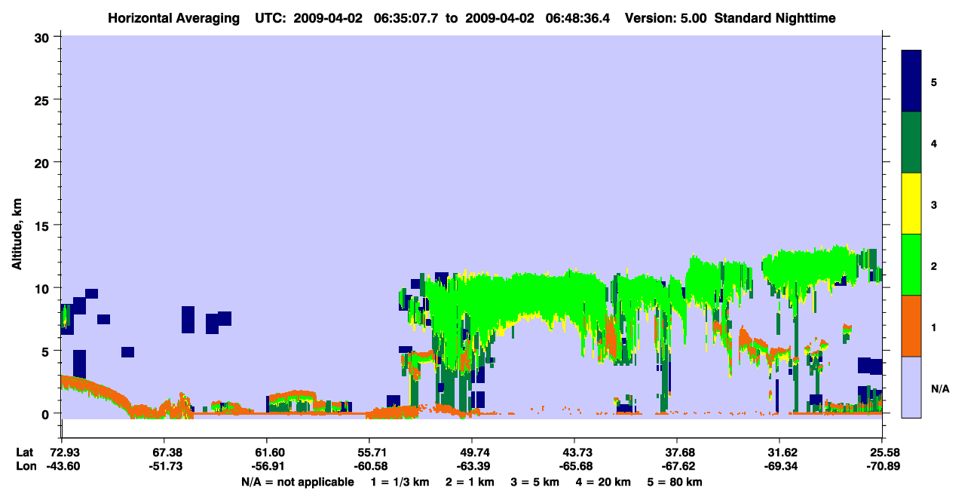Screen dimensions: 980x503
Task: Click the colorbar label 4
Action: 934,143
